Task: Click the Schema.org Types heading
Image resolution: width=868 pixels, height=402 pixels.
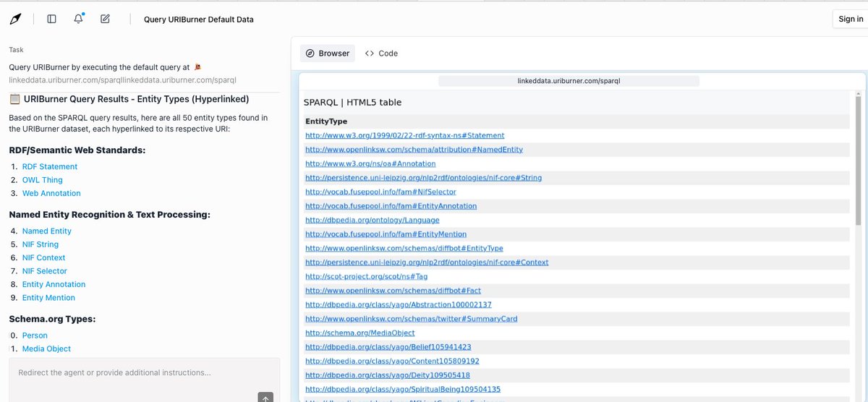Action: pyautogui.click(x=52, y=319)
